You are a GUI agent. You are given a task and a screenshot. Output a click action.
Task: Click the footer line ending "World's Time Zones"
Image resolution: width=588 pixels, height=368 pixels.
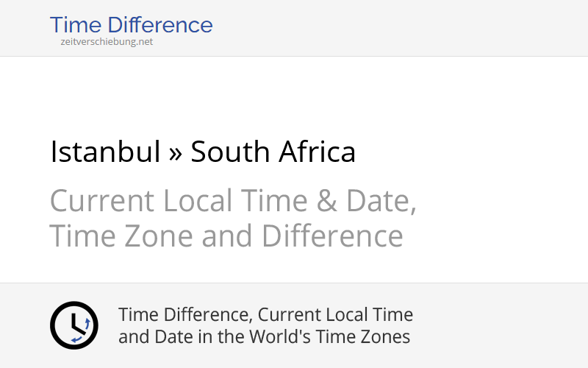coord(264,337)
